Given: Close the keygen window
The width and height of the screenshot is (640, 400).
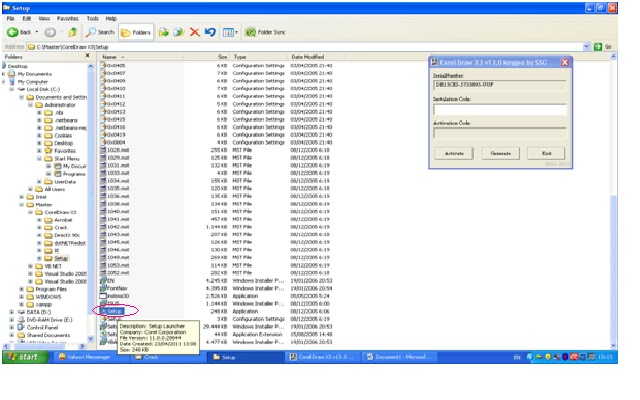Looking at the screenshot, I should 565,62.
